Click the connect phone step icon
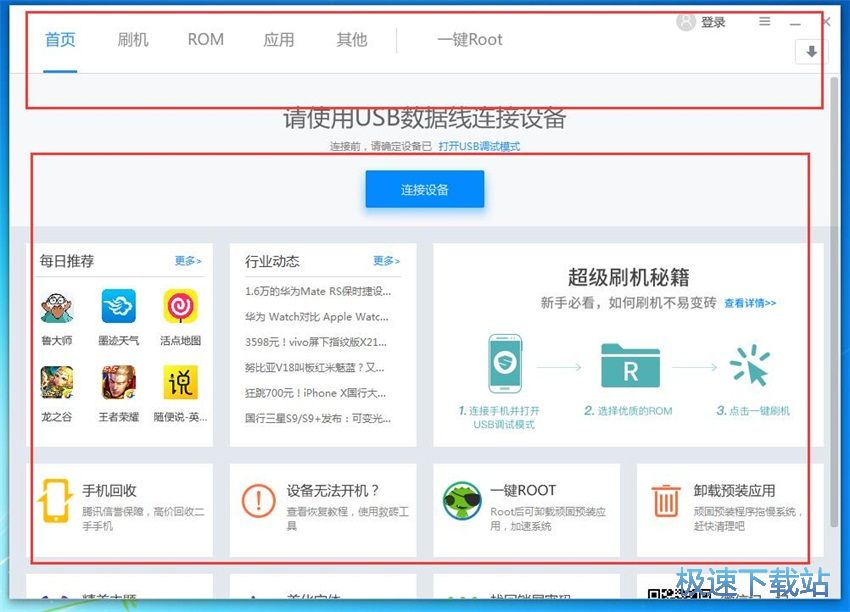850x612 pixels. [x=505, y=364]
